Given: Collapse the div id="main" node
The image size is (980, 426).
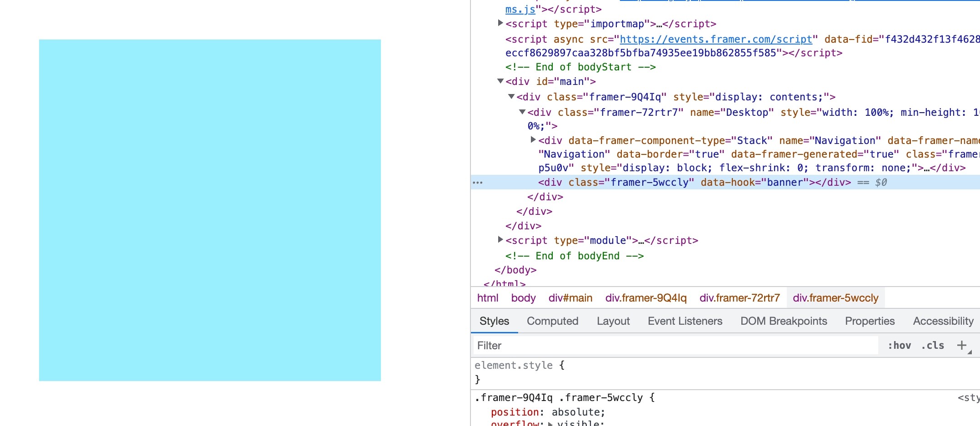Looking at the screenshot, I should click(500, 81).
